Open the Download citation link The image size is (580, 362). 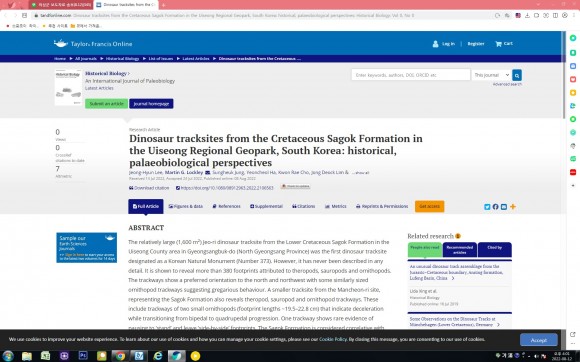(x=149, y=188)
